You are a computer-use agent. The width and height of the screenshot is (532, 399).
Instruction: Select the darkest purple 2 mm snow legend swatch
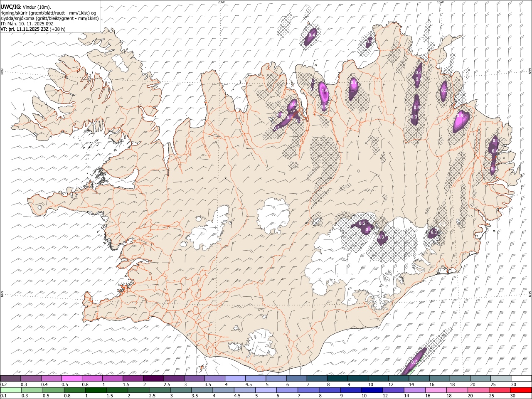coord(153,378)
